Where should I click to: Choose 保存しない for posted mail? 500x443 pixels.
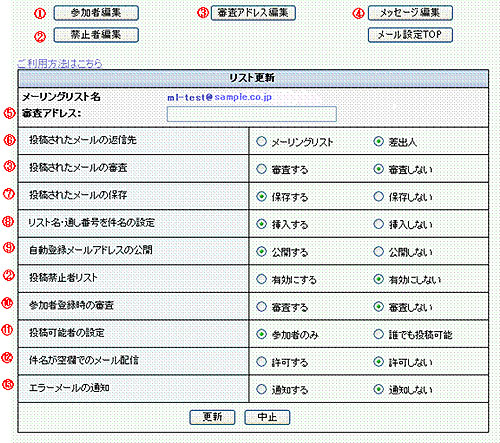click(379, 196)
